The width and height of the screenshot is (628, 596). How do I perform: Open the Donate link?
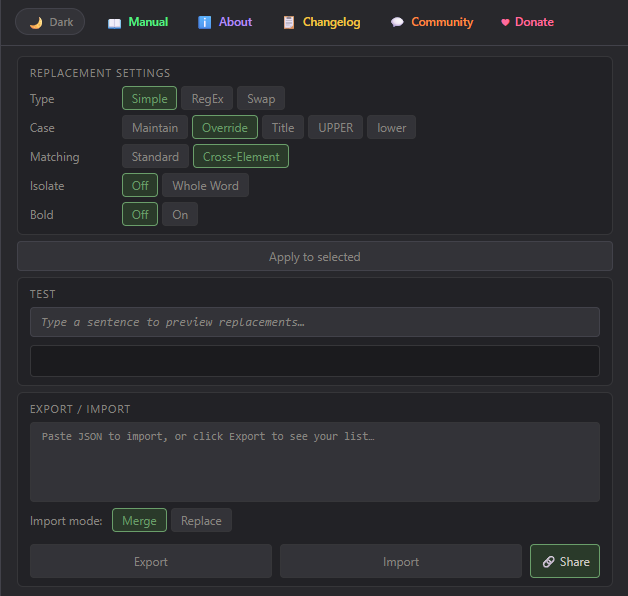tap(534, 22)
